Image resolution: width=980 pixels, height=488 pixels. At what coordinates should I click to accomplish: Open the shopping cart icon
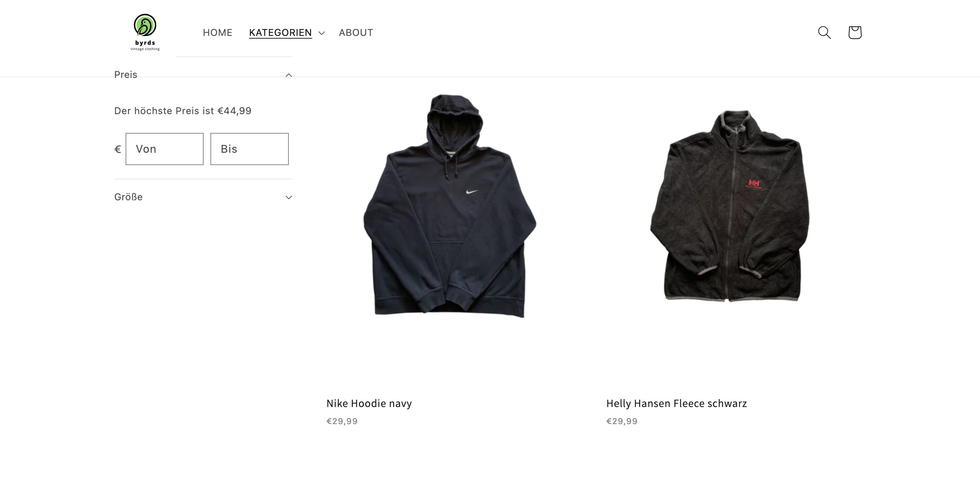[x=855, y=33]
